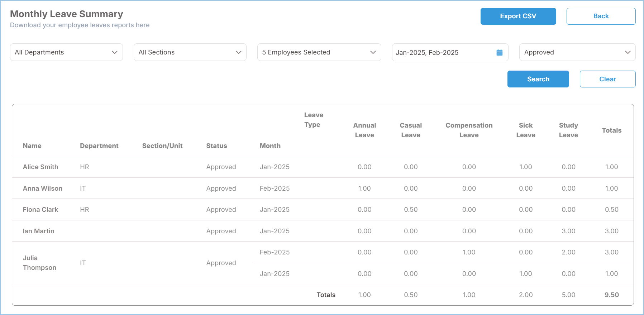Screen dimensions: 644x315
Task: Click the Sick Leave column header
Action: point(525,130)
